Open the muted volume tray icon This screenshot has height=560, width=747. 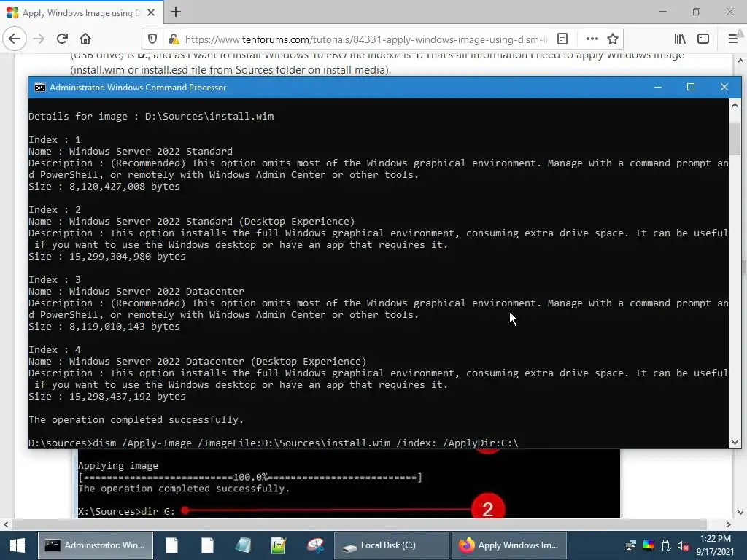coord(683,545)
